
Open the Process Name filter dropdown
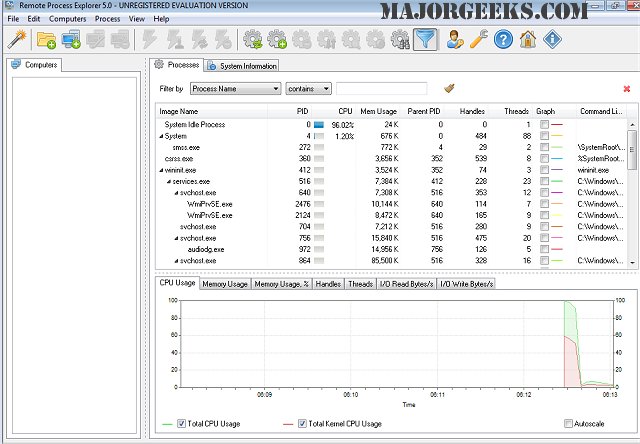click(x=236, y=89)
